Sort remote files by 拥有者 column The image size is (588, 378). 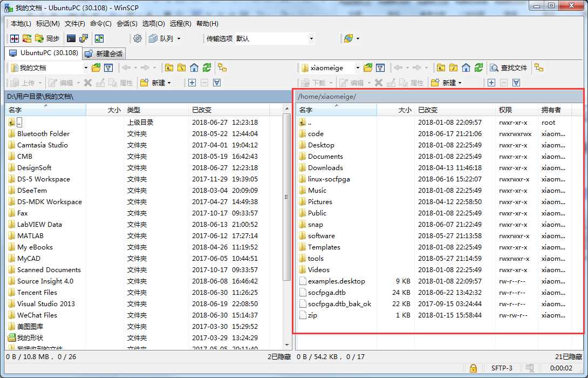click(x=555, y=110)
